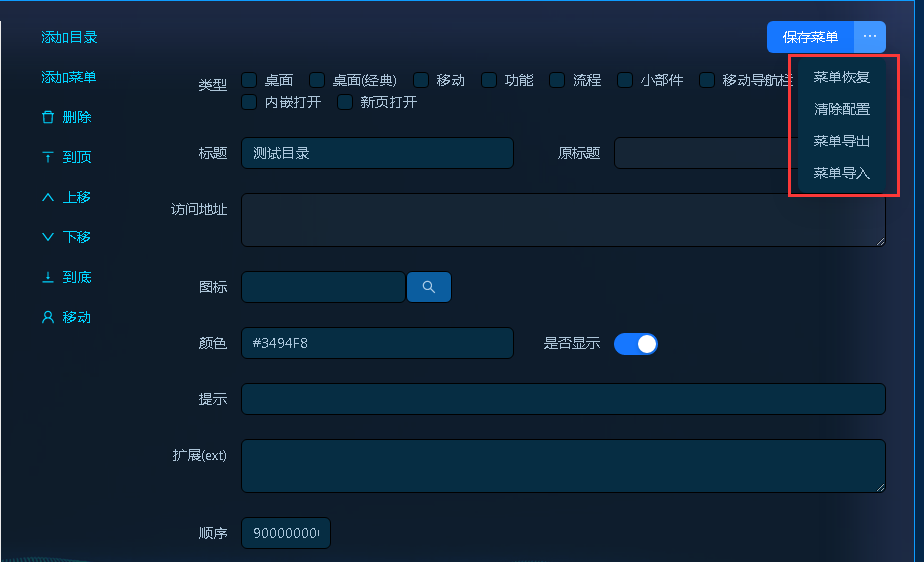Screen dimensions: 924x562
Task: Check the 桌面 type checkbox
Action: [249, 80]
